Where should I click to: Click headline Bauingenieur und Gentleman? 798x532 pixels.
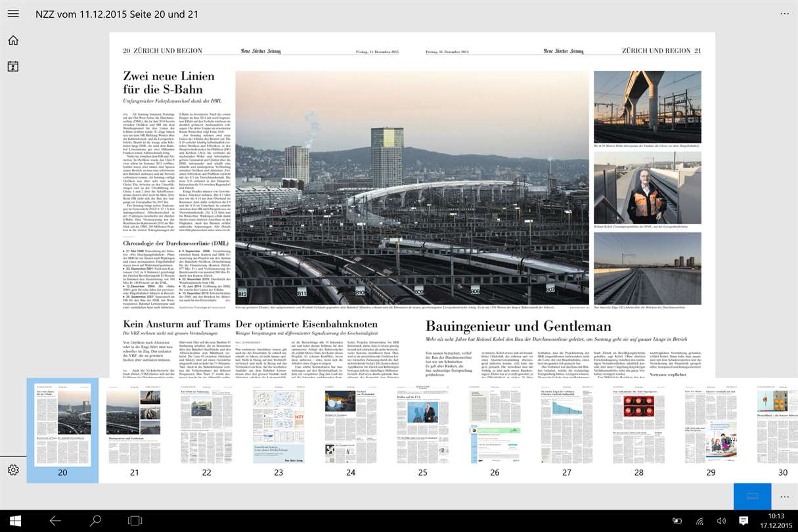point(518,326)
